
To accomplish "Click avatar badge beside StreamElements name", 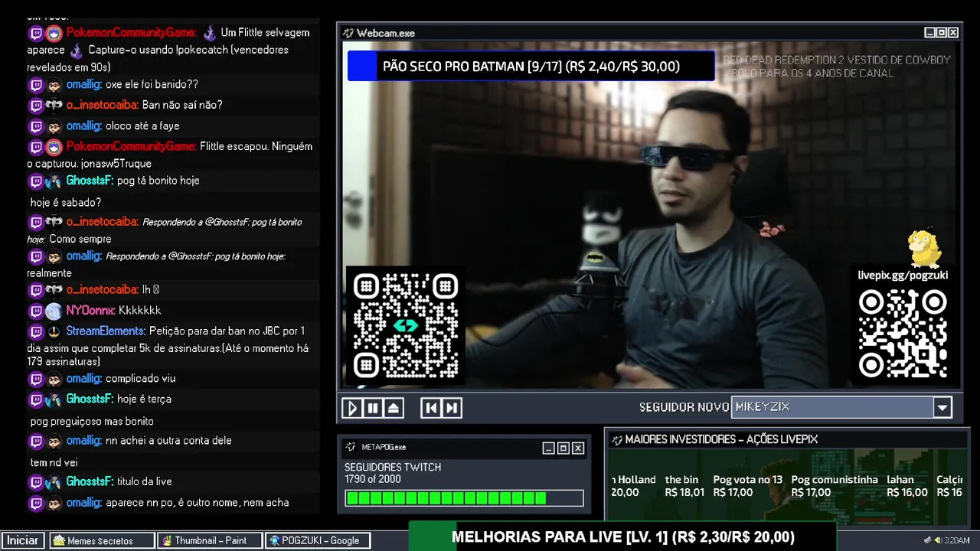I will tap(54, 331).
